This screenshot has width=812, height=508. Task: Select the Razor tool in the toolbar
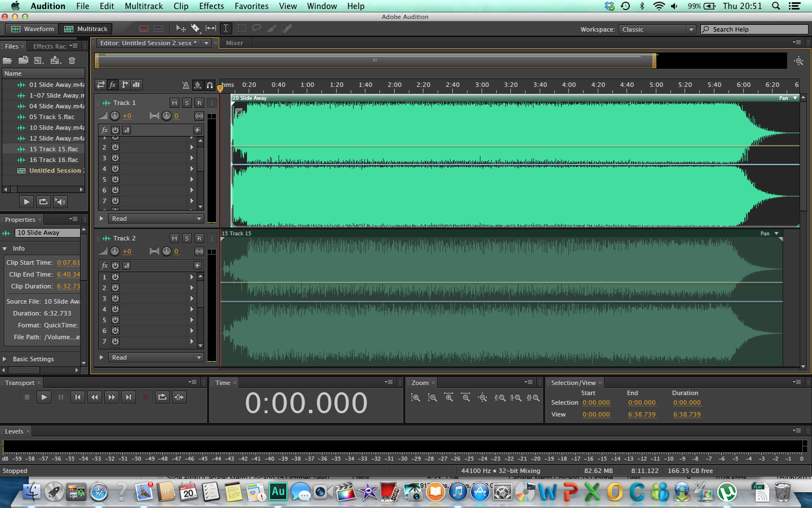point(196,28)
